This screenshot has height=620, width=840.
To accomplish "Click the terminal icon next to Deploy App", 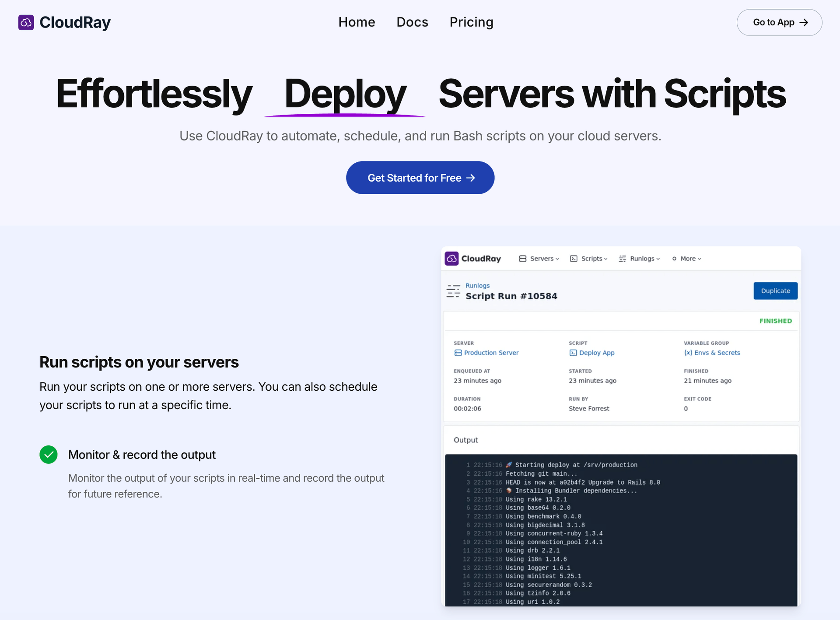I will [573, 353].
